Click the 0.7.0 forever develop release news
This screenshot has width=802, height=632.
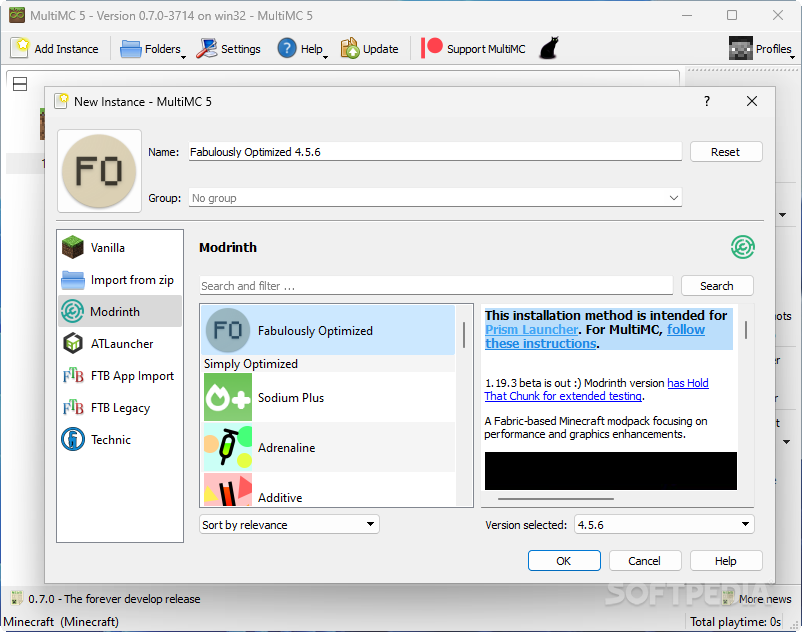coord(106,599)
